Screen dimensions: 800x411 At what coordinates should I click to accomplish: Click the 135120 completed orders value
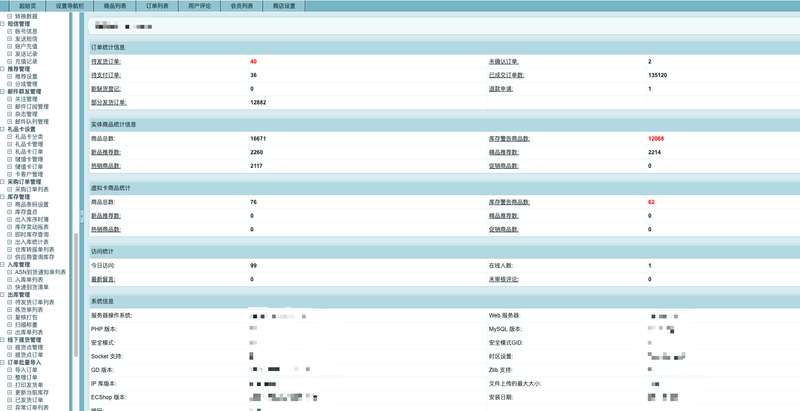[658, 75]
